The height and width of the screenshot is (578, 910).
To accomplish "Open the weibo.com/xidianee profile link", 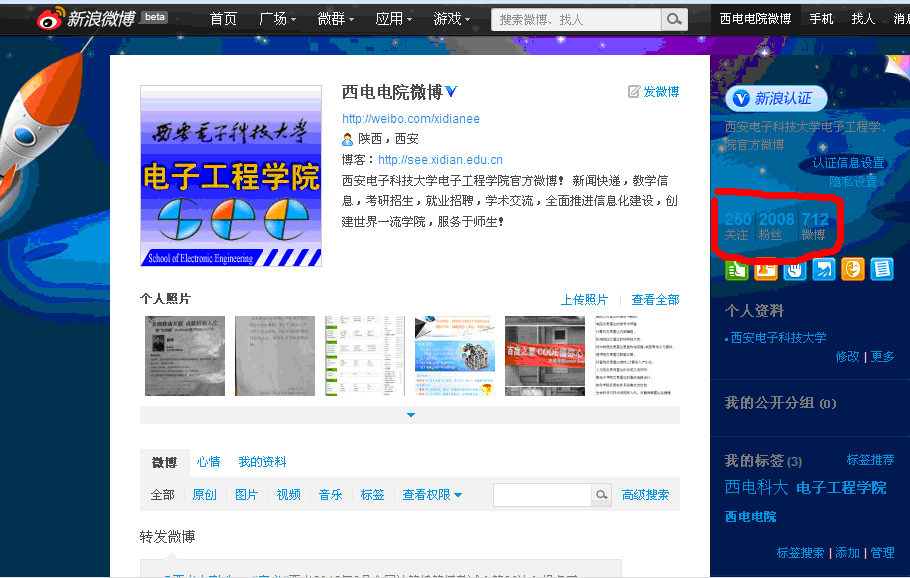I will (x=411, y=119).
